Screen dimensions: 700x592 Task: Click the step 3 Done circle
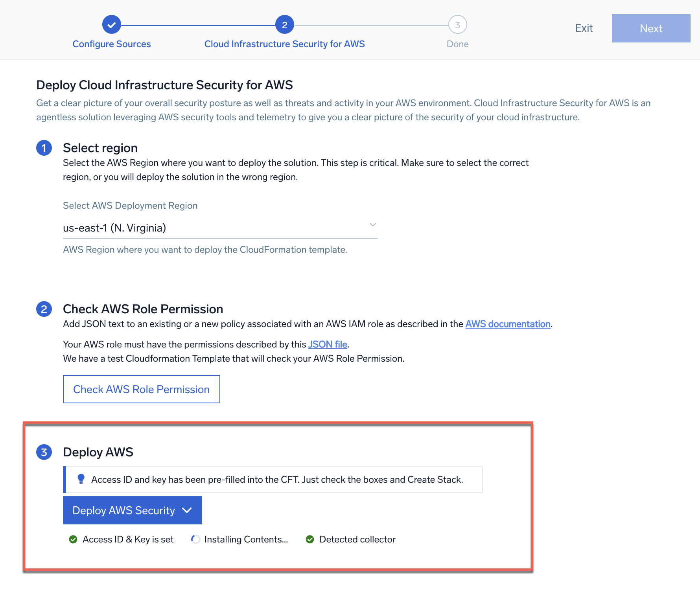(x=457, y=24)
